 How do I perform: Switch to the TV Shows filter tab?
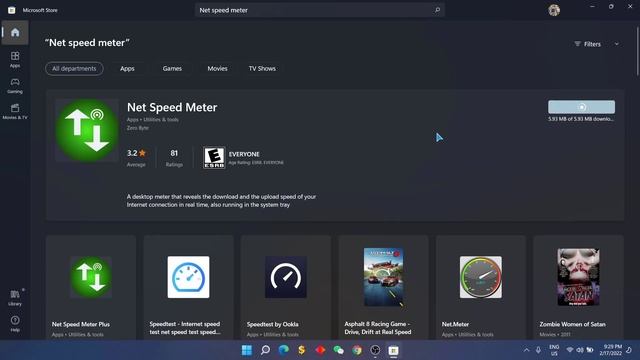tap(262, 69)
